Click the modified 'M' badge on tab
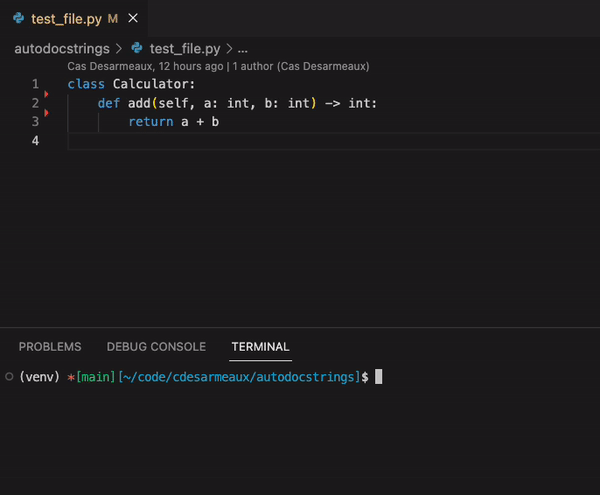The width and height of the screenshot is (600, 495). 113,18
